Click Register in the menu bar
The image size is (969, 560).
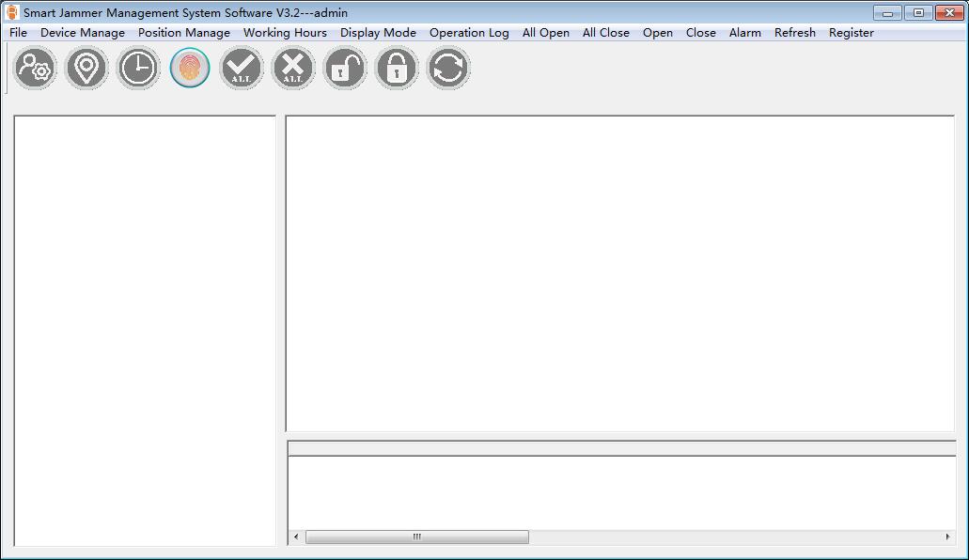click(852, 33)
